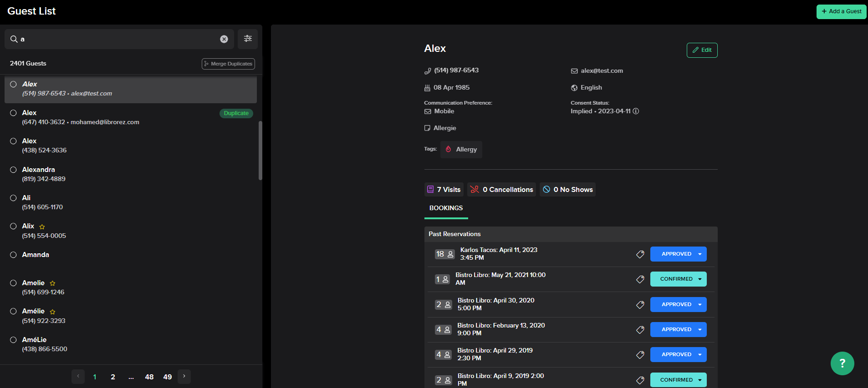Select the radio button for Alexandra
The image size is (868, 388).
[14, 170]
